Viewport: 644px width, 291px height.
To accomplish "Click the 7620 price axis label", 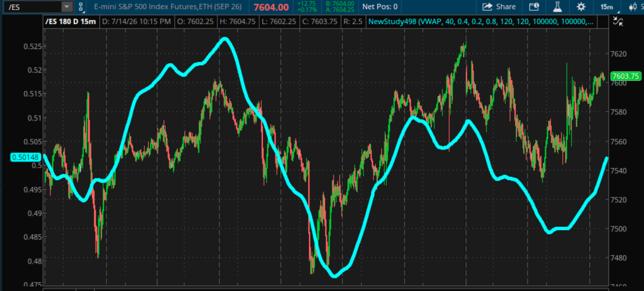I will point(618,54).
